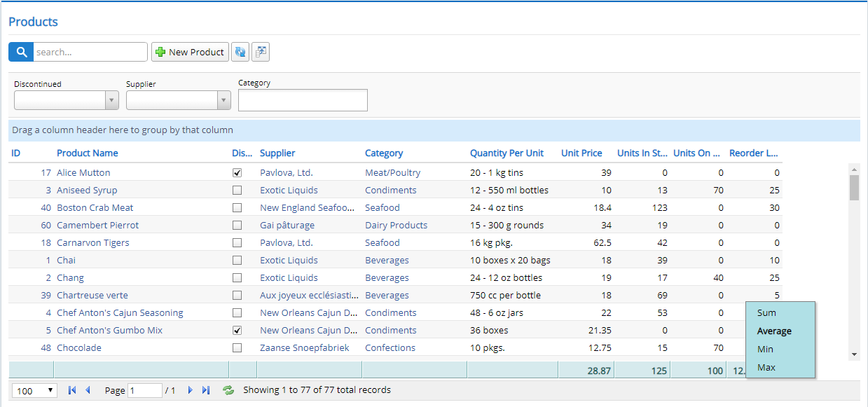Viewport: 868px width, 407px height.
Task: Click the plus icon on New Product
Action: click(x=160, y=51)
